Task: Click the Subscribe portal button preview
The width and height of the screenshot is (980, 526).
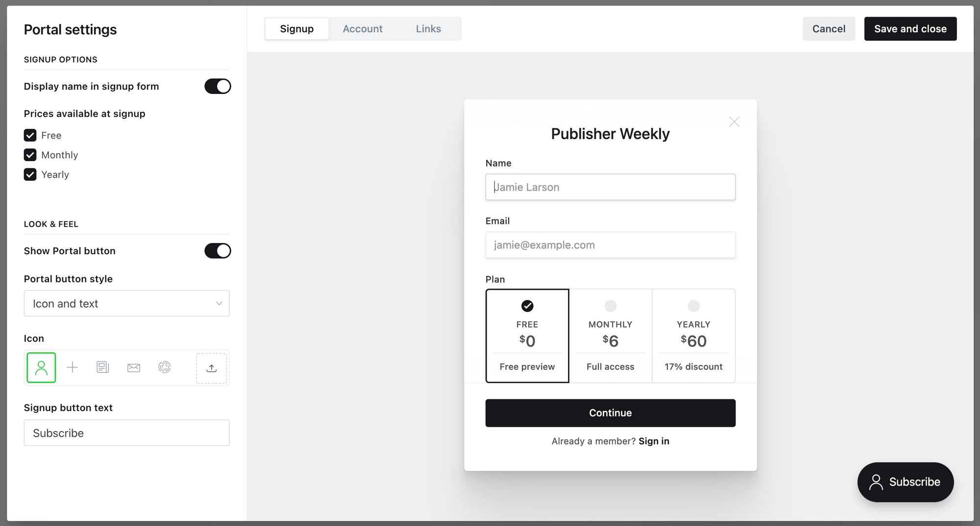Action: (x=905, y=482)
